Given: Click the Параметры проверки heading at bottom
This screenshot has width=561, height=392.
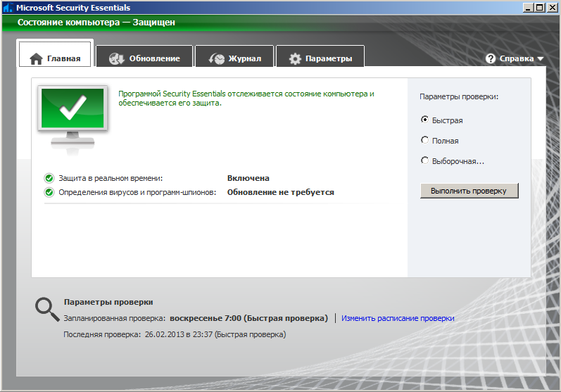Looking at the screenshot, I should pos(108,302).
